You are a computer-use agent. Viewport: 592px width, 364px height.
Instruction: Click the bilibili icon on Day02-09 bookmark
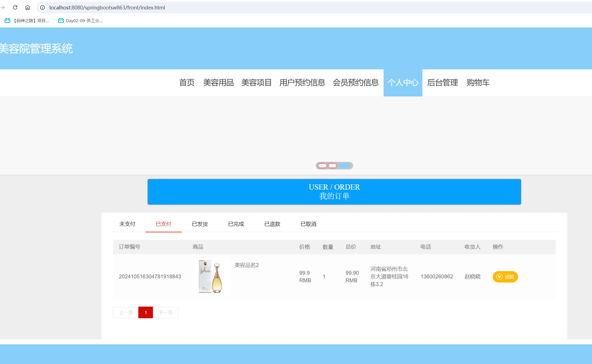pyautogui.click(x=60, y=20)
